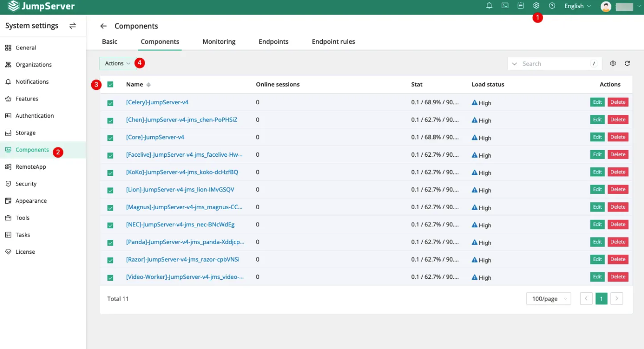Open the tickets list icon in header
This screenshot has height=349, width=644.
coord(521,6)
